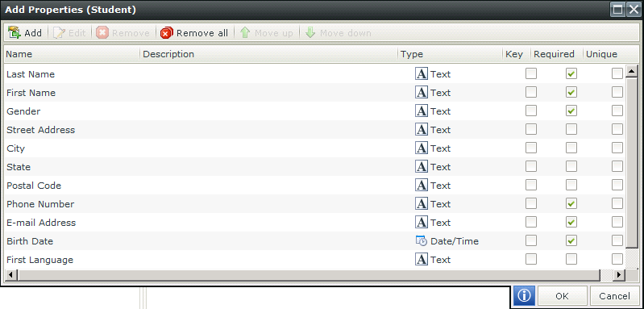Check the Key box for First Name

point(531,93)
